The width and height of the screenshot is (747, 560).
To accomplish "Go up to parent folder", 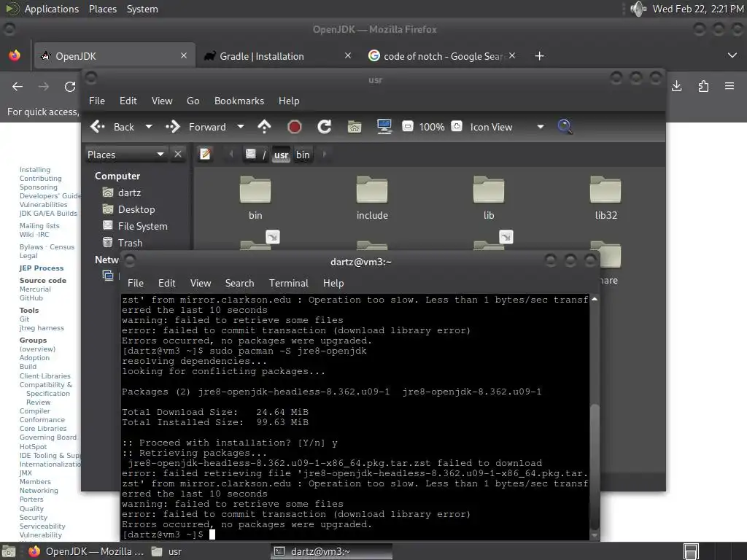I will point(264,127).
